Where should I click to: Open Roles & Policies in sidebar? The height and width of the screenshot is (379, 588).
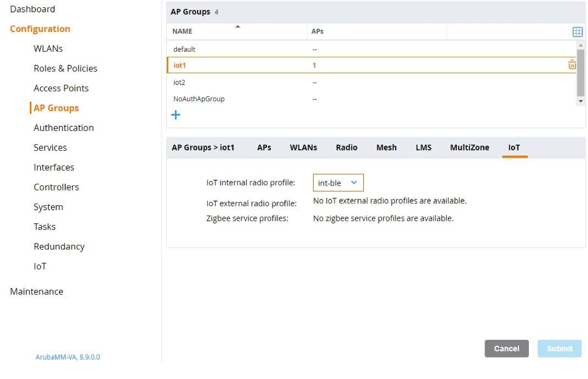pos(65,68)
